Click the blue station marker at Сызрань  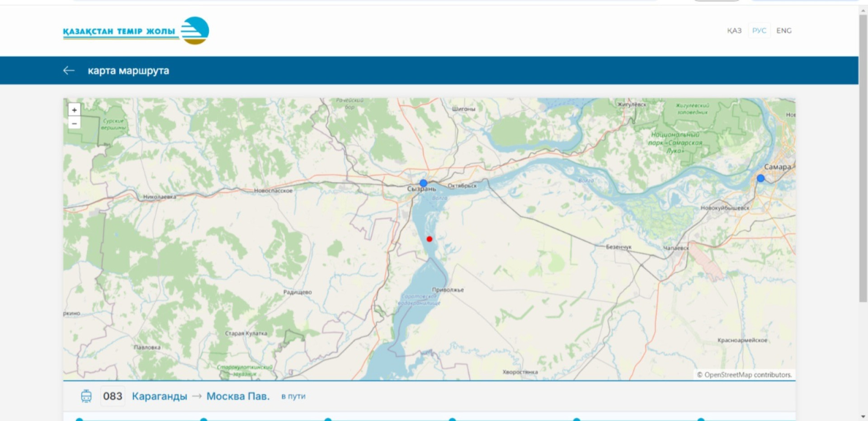pyautogui.click(x=423, y=183)
